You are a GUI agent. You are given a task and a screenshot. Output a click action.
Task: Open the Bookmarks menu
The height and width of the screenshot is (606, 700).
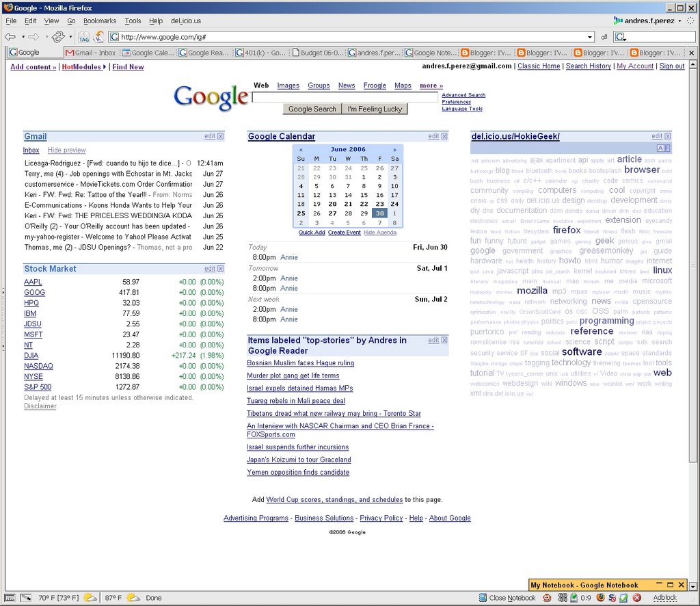(x=100, y=21)
